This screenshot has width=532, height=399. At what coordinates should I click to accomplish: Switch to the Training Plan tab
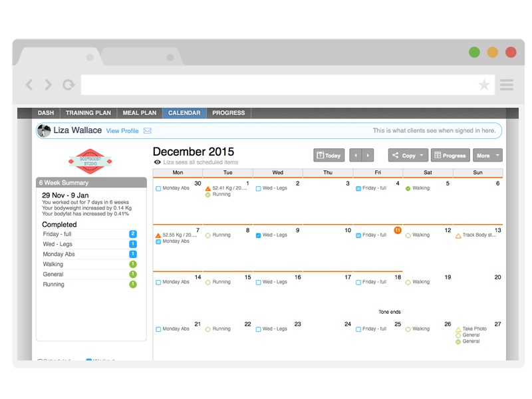click(88, 113)
